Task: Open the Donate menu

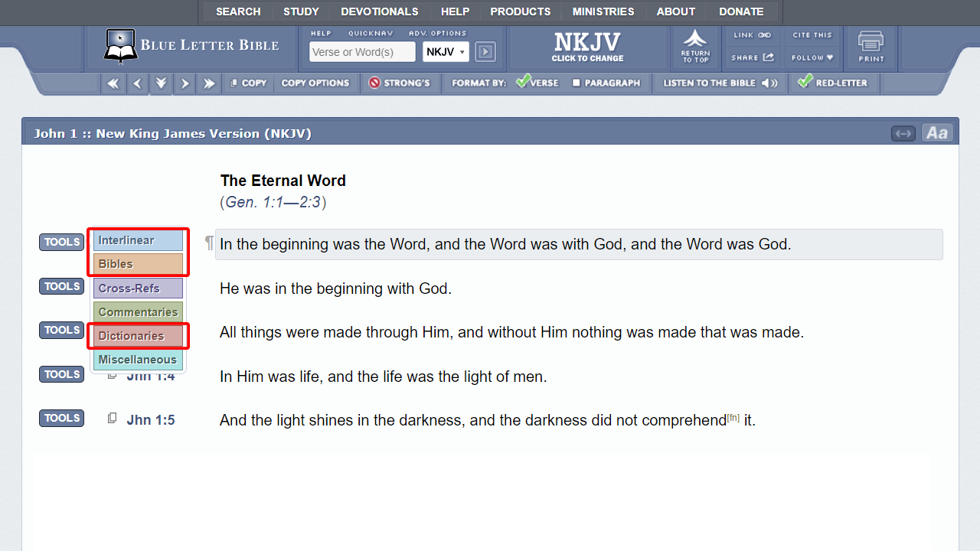Action: (x=741, y=11)
